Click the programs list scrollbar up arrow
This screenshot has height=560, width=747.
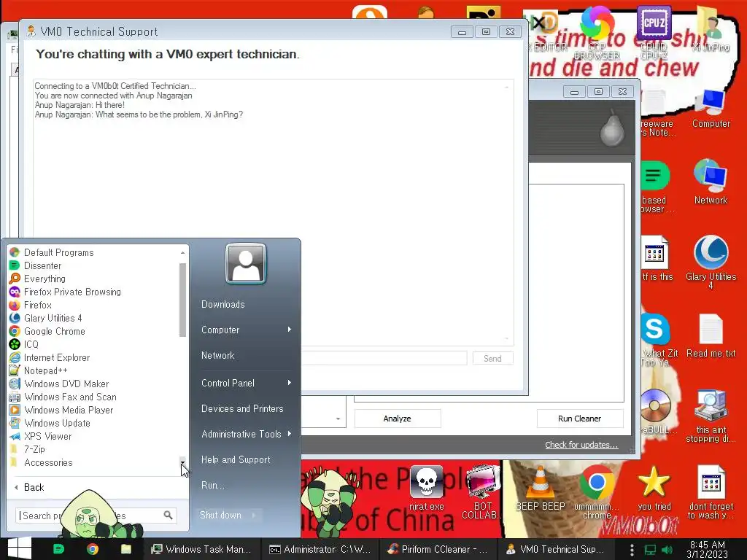(182, 253)
